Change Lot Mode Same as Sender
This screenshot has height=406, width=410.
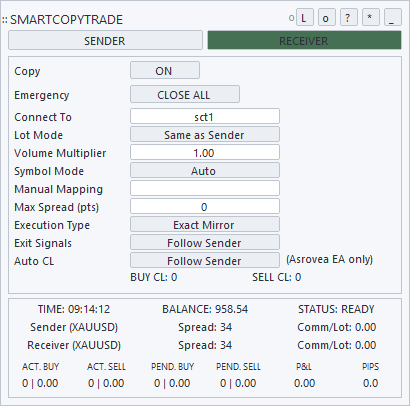[x=205, y=135]
